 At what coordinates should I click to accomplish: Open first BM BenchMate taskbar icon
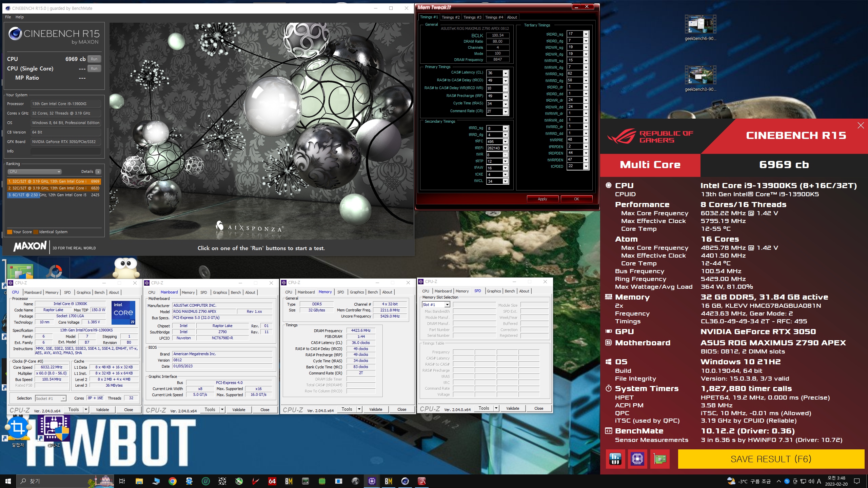289,481
